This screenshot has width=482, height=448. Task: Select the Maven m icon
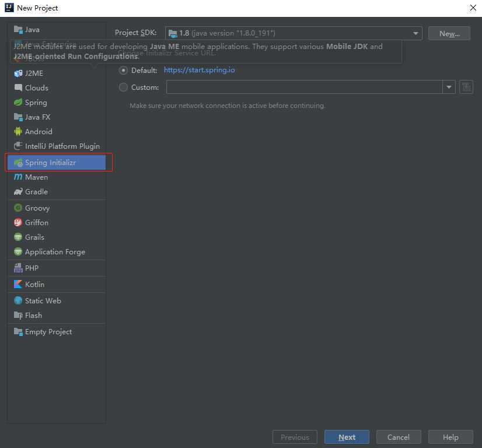click(18, 177)
